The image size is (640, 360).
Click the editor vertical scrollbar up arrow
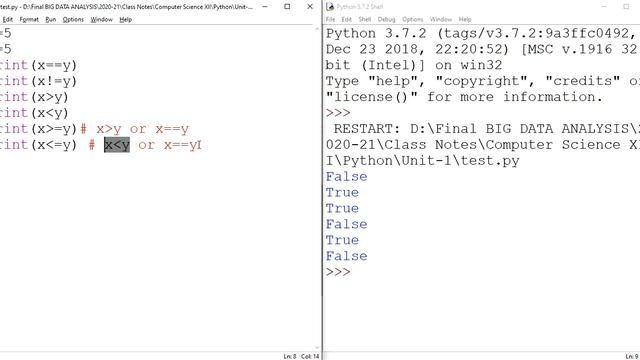click(x=317, y=29)
